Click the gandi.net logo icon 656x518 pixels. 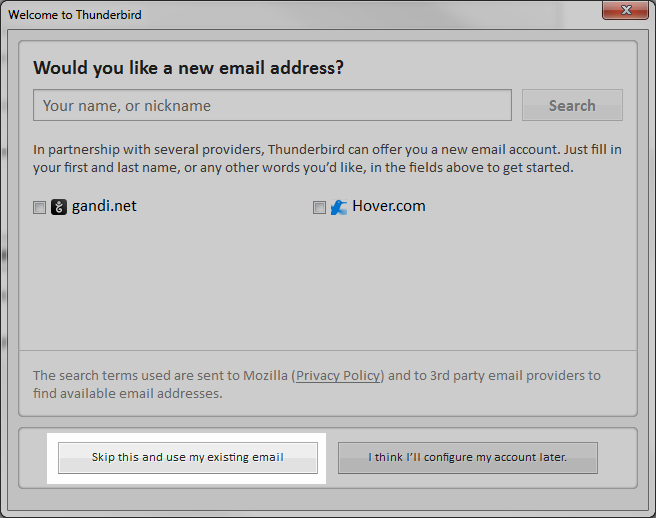pos(59,208)
